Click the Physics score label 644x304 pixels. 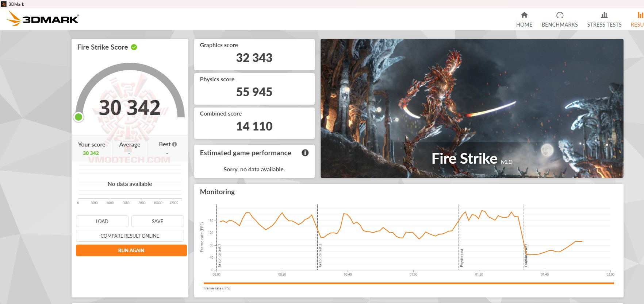(x=217, y=79)
